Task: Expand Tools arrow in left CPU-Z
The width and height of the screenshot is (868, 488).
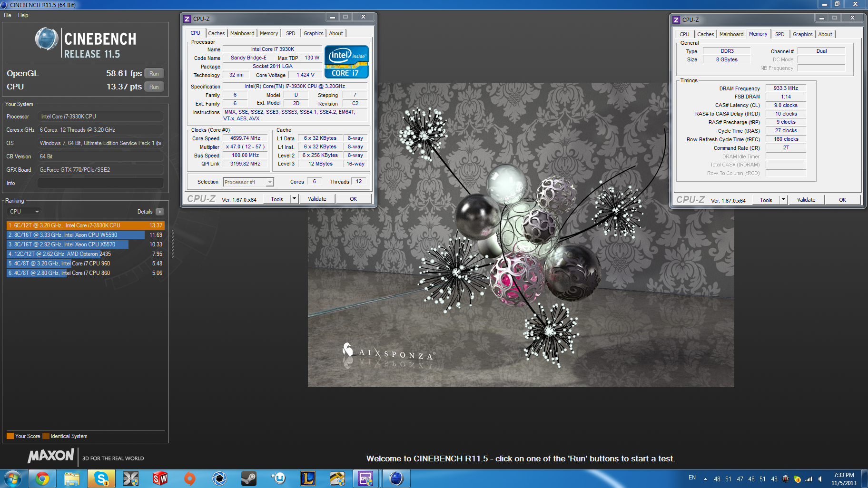Action: click(294, 199)
